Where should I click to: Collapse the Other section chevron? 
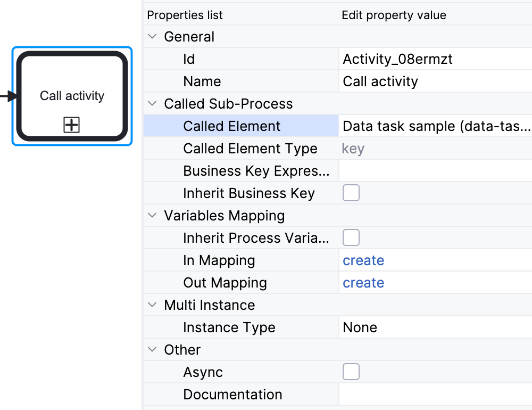click(153, 350)
